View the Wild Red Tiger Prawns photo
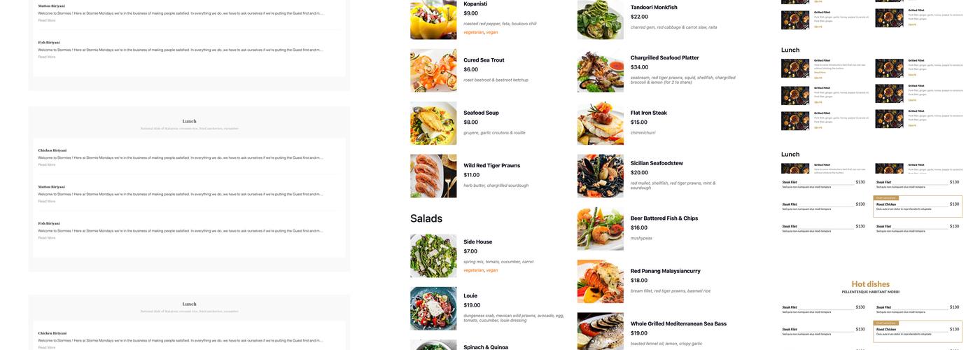 point(433,176)
